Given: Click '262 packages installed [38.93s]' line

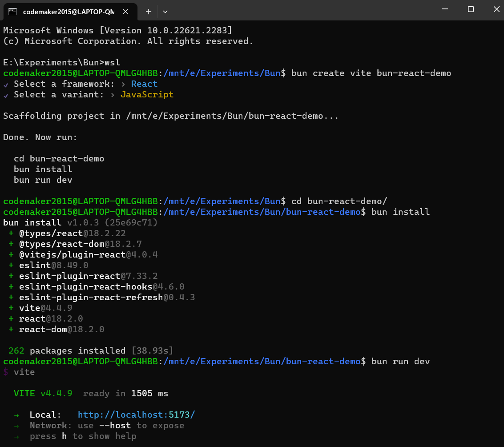Looking at the screenshot, I should pyautogui.click(x=91, y=350).
